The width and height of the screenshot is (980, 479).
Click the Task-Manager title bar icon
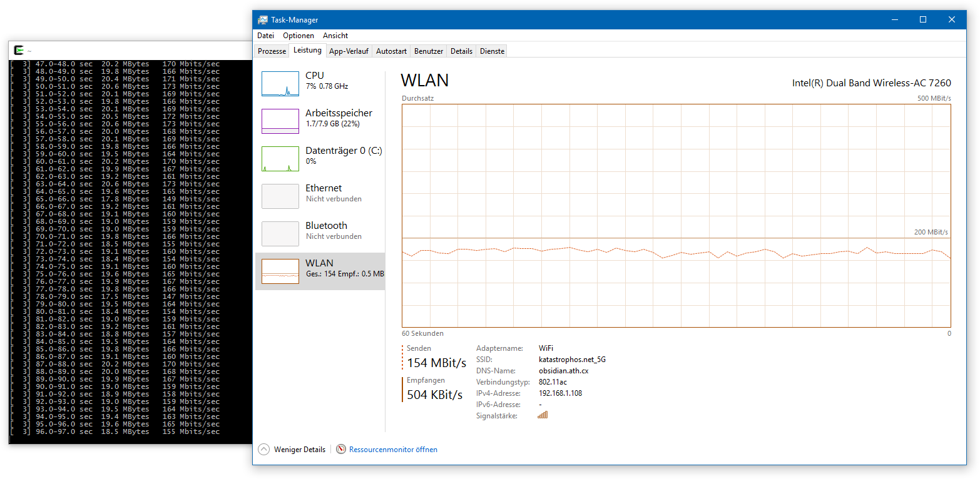point(263,19)
